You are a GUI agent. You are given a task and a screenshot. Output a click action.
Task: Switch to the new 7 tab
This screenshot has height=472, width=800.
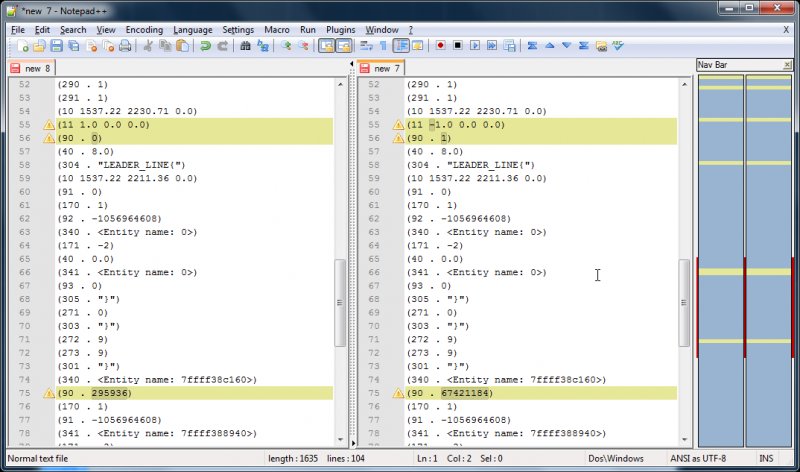pos(381,68)
